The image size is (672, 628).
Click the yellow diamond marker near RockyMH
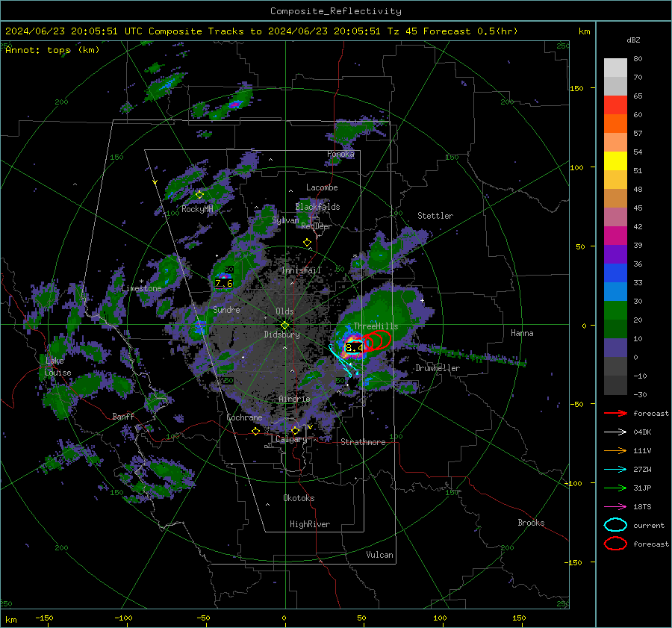[199, 195]
